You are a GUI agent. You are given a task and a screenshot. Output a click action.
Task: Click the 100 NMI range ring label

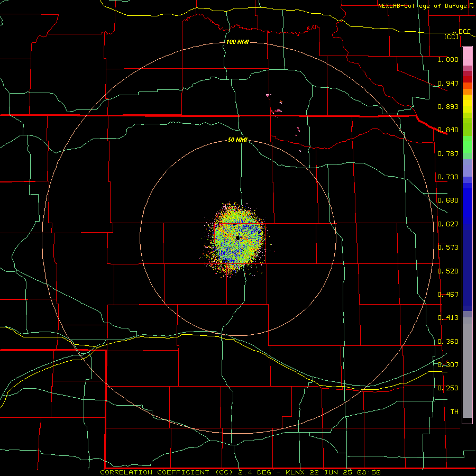coord(237,42)
